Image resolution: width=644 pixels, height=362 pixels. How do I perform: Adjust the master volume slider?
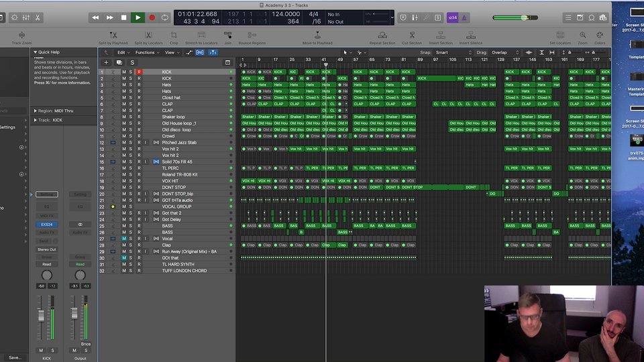pos(515,17)
